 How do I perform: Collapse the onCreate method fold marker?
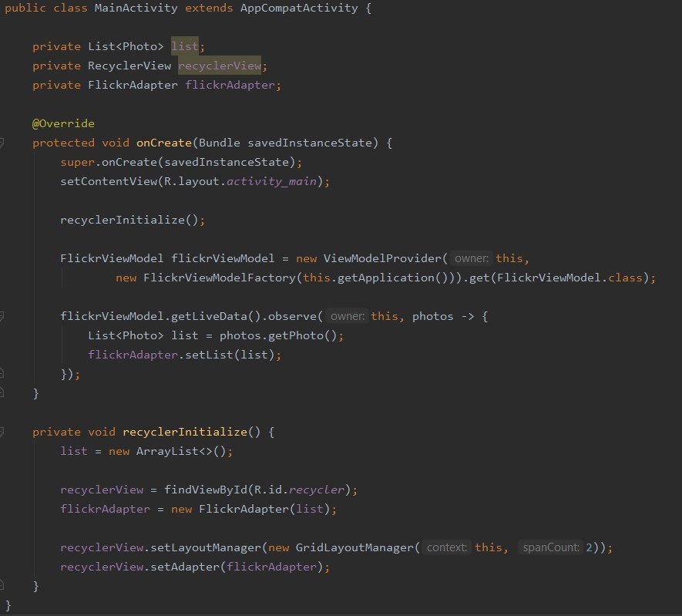click(2, 143)
